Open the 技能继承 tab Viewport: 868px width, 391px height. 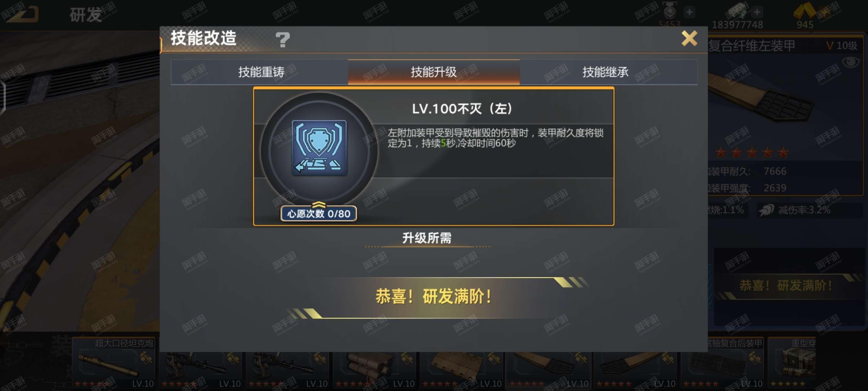pos(605,72)
